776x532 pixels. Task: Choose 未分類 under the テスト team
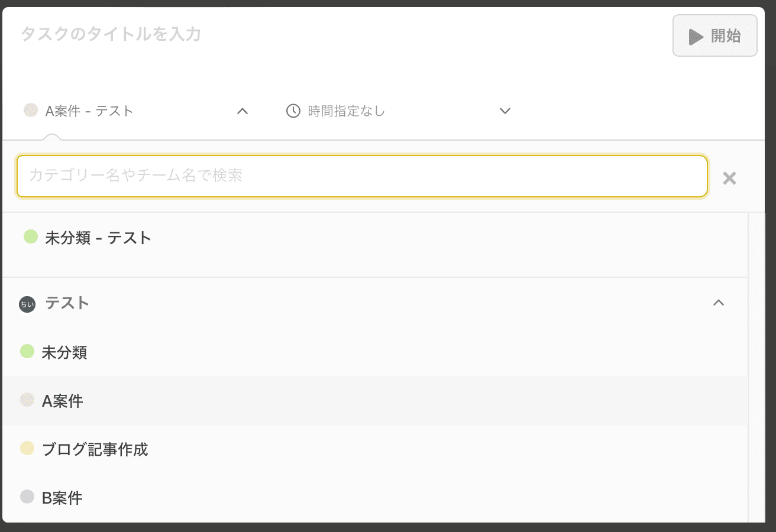(x=64, y=353)
